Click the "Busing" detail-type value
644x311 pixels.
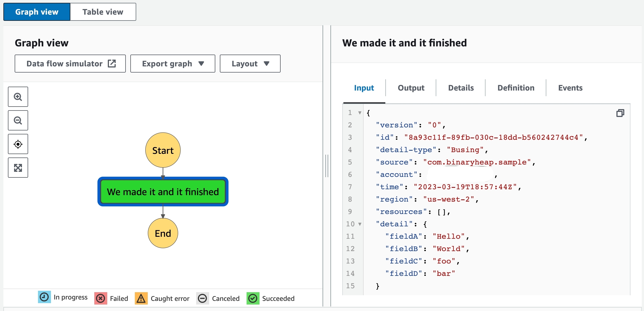(465, 150)
